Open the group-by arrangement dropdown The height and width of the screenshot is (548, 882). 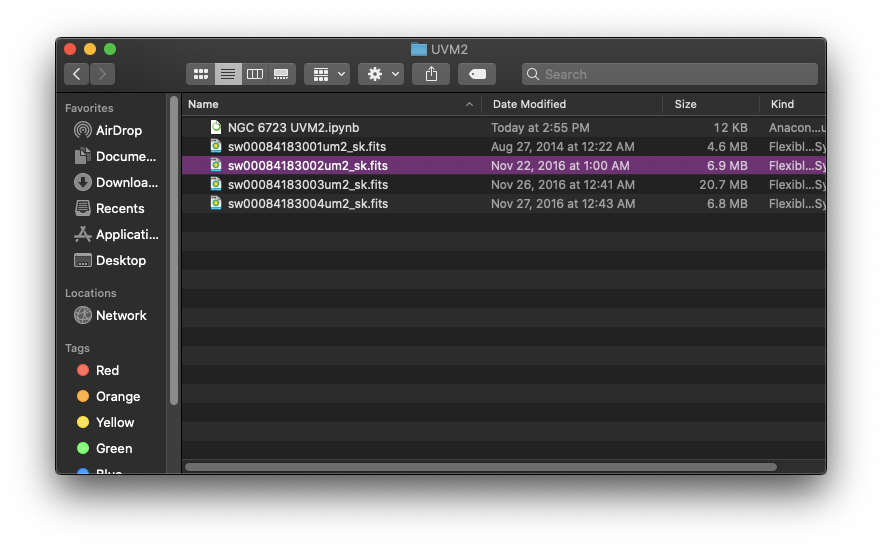pyautogui.click(x=327, y=74)
